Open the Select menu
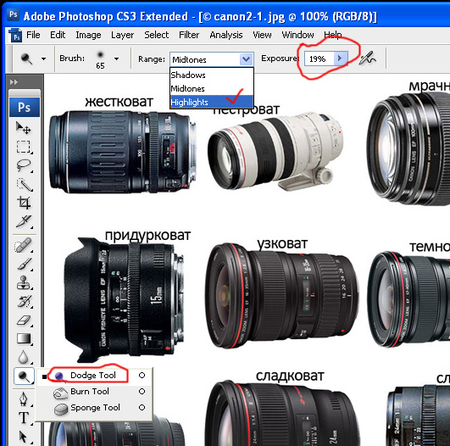The width and height of the screenshot is (450, 446). tap(156, 35)
